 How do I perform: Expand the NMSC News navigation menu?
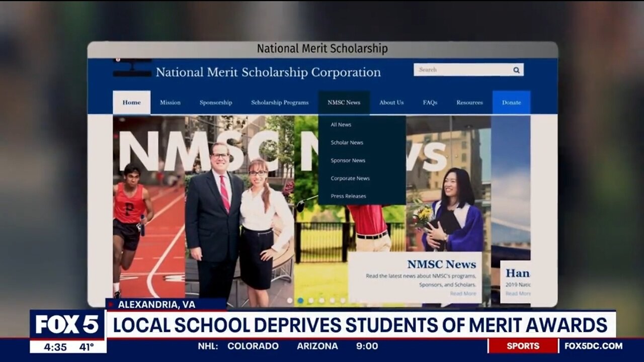click(x=344, y=103)
